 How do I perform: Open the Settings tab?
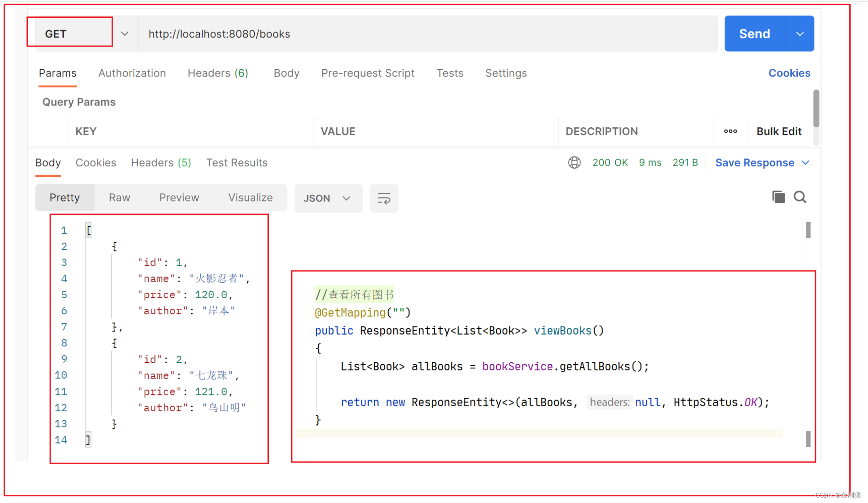506,73
